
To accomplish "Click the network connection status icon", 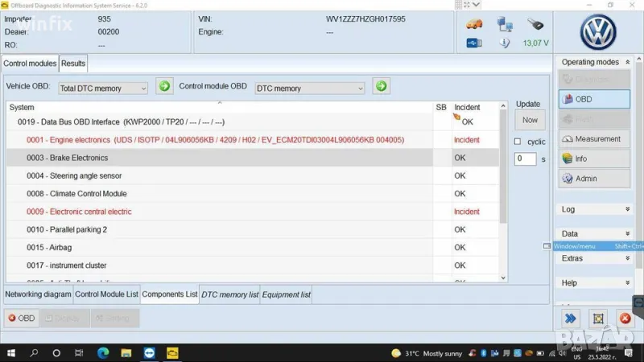I will click(x=505, y=23).
